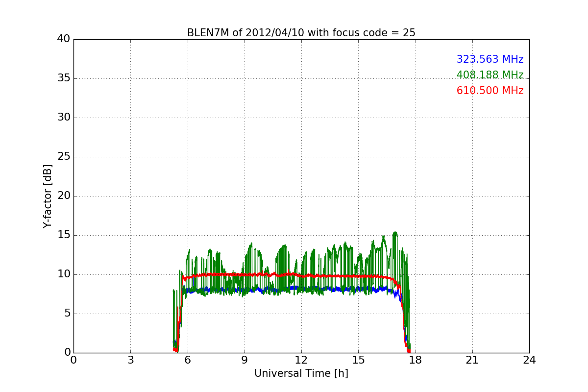The height and width of the screenshot is (392, 588).
Task: Click the y-axis tick label 25
Action: (64, 157)
